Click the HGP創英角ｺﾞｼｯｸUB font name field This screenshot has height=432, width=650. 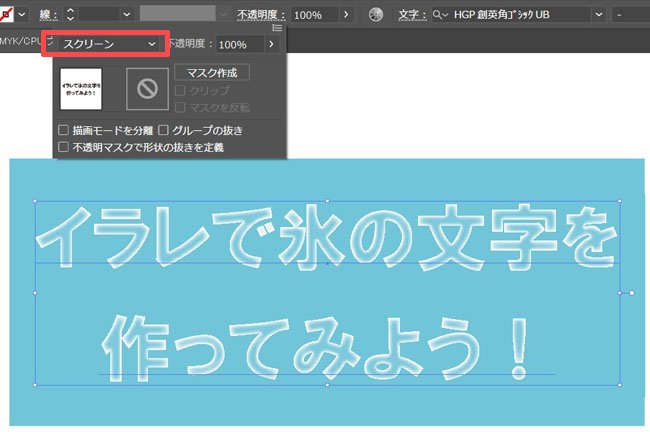(x=520, y=15)
